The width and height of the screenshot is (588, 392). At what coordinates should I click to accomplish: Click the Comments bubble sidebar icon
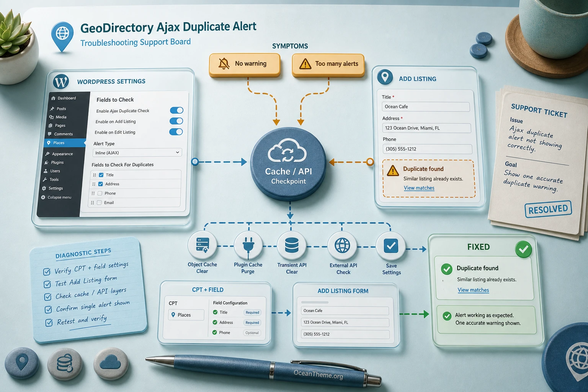[49, 134]
